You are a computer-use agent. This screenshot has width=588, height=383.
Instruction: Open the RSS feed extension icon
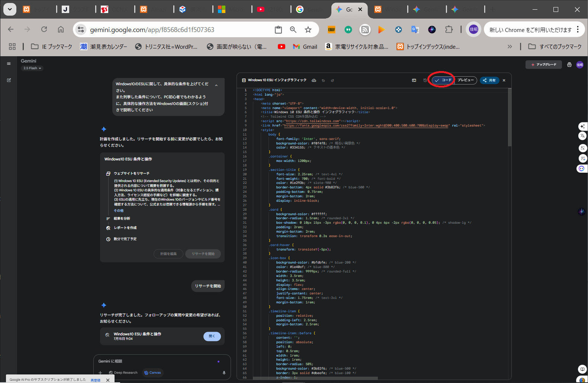365,30
